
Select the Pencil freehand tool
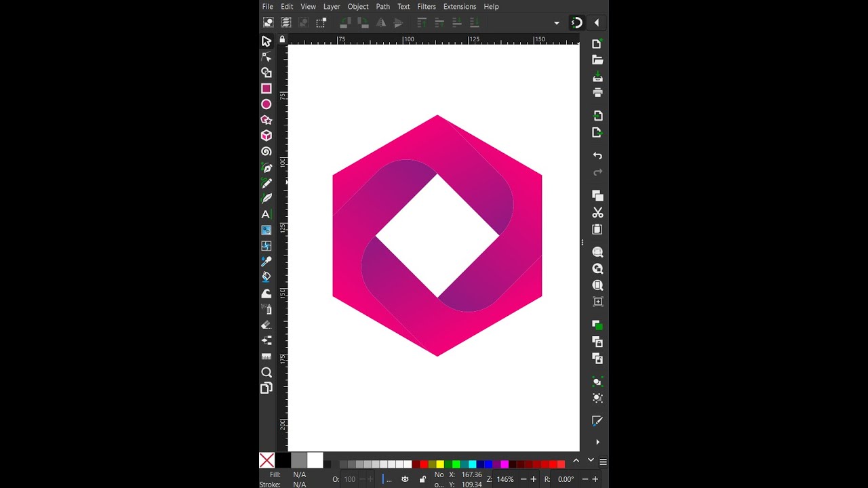pyautogui.click(x=267, y=183)
